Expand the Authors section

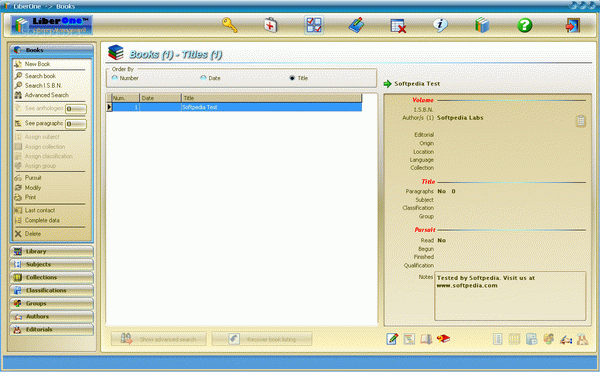tap(52, 317)
